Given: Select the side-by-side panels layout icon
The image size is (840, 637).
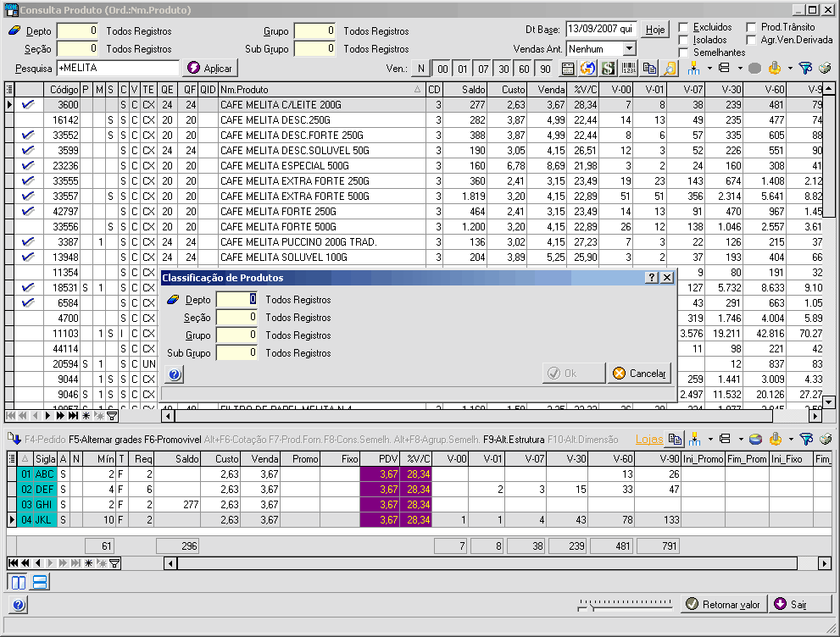Looking at the screenshot, I should [18, 583].
